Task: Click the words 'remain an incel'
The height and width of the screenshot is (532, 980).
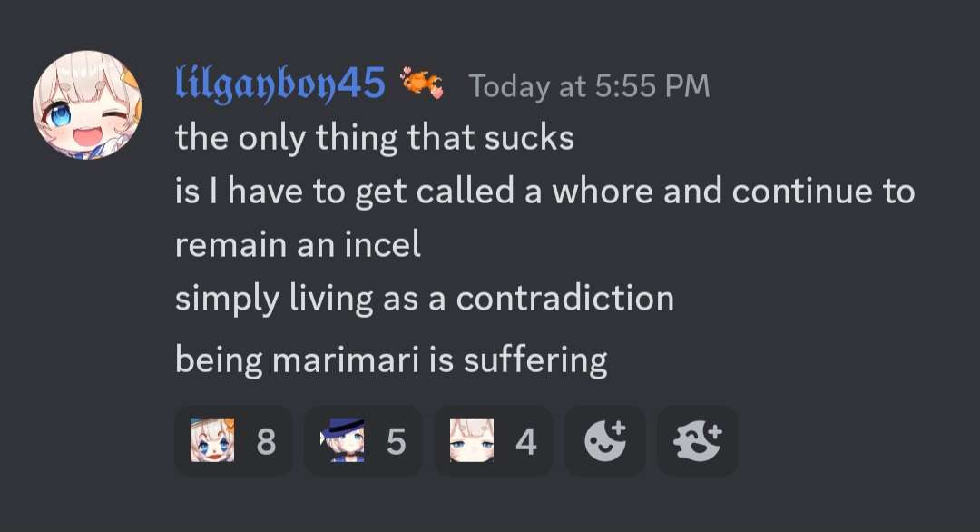Action: coord(299,244)
